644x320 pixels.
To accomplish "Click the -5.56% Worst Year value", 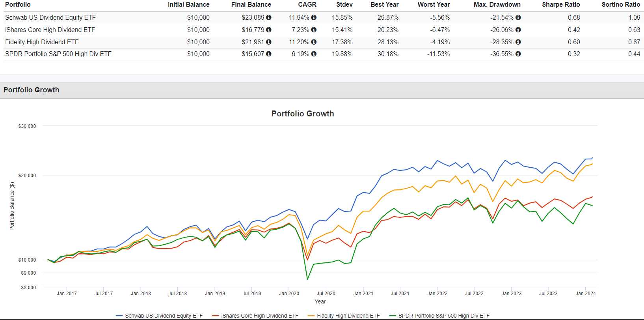I will tap(440, 17).
